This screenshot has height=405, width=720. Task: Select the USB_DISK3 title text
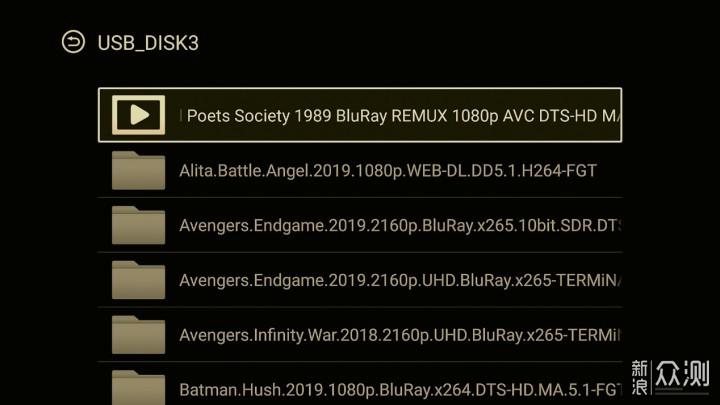coord(148,43)
